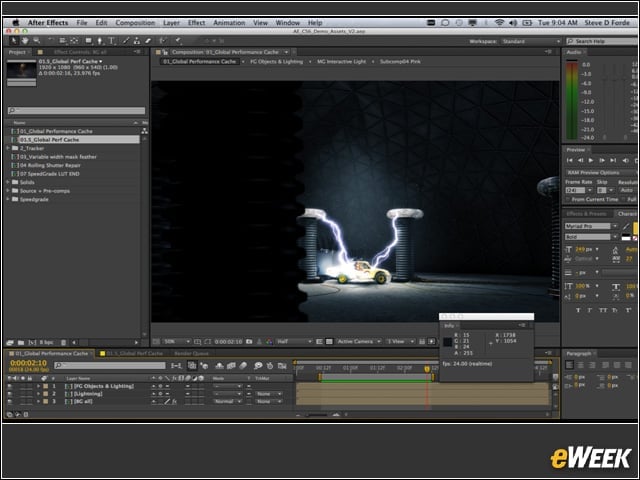
Task: Select the Clone Stamp tool
Action: click(137, 41)
